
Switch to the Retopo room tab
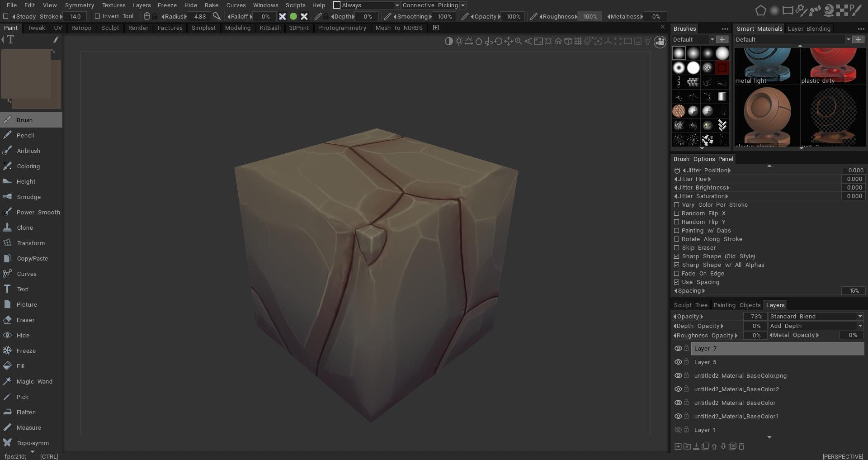[x=81, y=28]
